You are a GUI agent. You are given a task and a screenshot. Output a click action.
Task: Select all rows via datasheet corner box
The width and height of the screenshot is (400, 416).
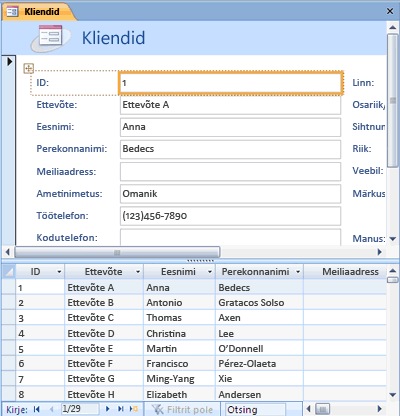tap(8, 272)
